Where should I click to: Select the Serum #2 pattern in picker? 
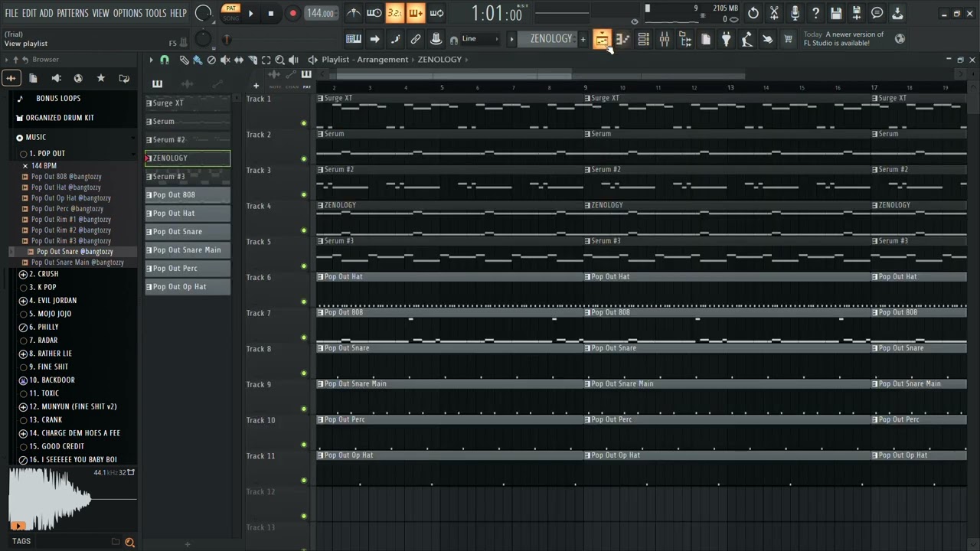click(x=188, y=140)
